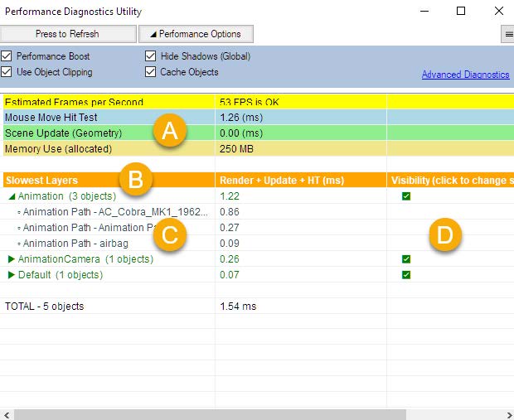The image size is (514, 420).
Task: Select the Animation Path - airbag item
Action: pos(75,244)
